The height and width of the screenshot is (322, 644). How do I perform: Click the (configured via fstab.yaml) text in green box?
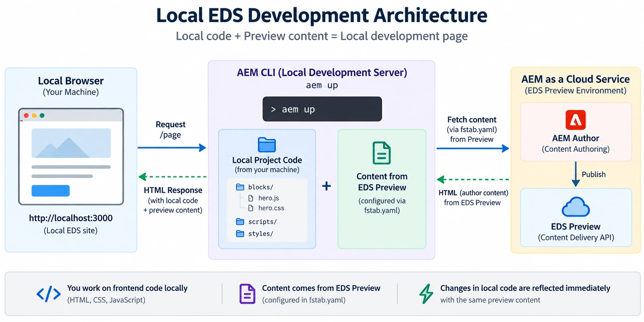click(382, 206)
